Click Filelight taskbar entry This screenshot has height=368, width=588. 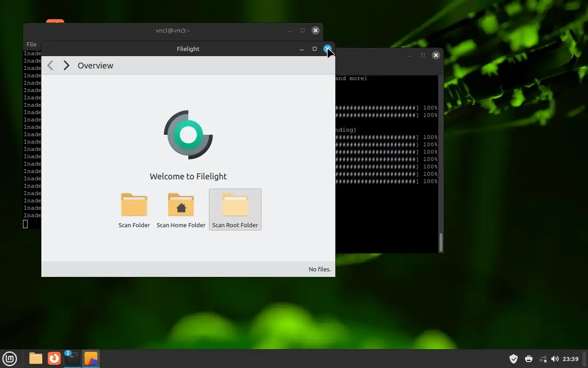pos(91,358)
